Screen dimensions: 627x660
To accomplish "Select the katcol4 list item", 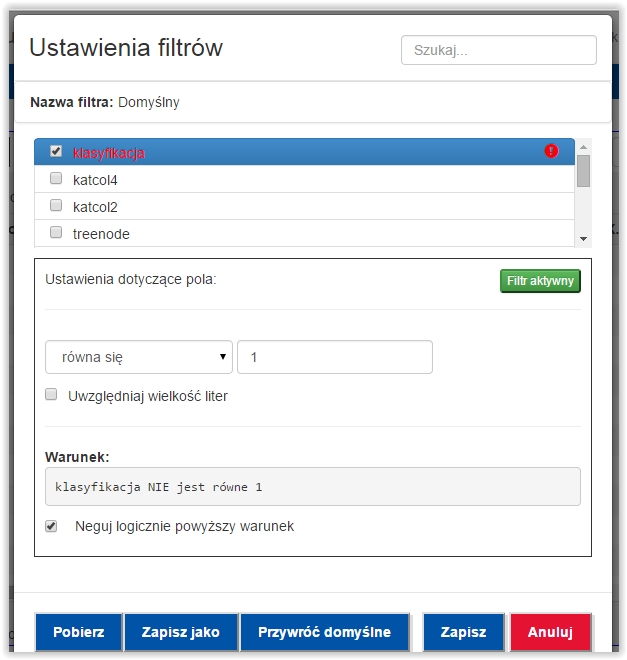I will point(304,179).
